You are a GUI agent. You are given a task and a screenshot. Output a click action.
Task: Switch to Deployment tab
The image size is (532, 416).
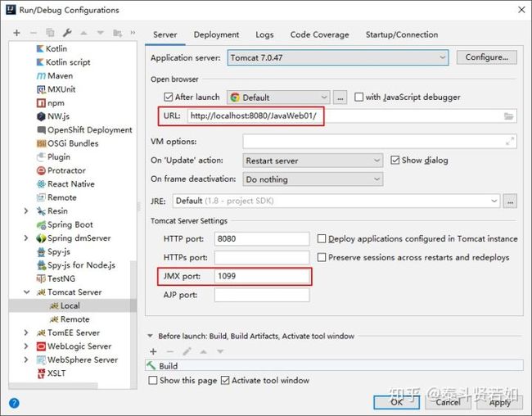click(x=216, y=34)
